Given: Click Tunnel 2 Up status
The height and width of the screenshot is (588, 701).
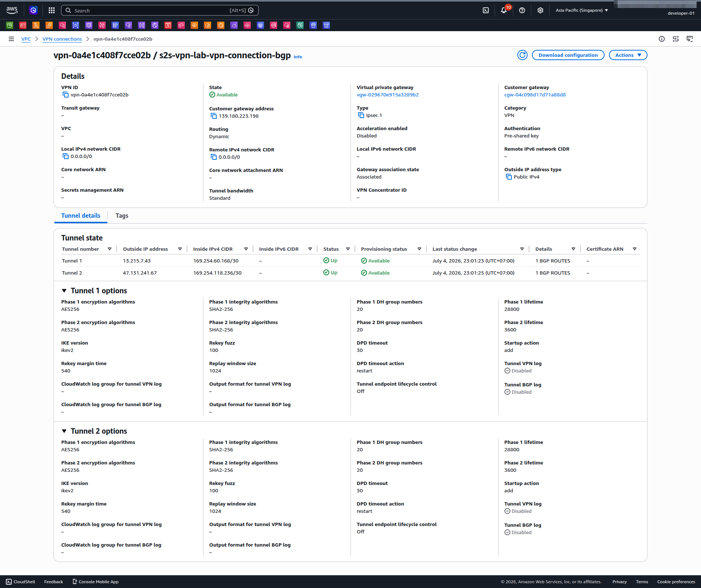Looking at the screenshot, I should pyautogui.click(x=330, y=272).
